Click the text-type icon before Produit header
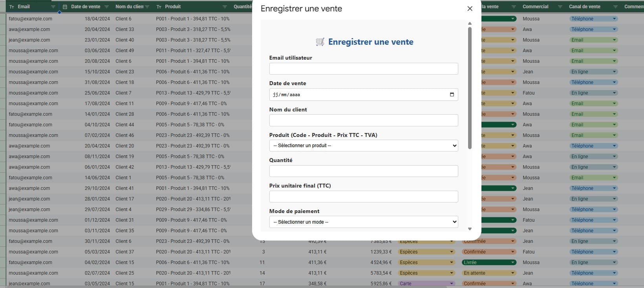 coord(159,7)
